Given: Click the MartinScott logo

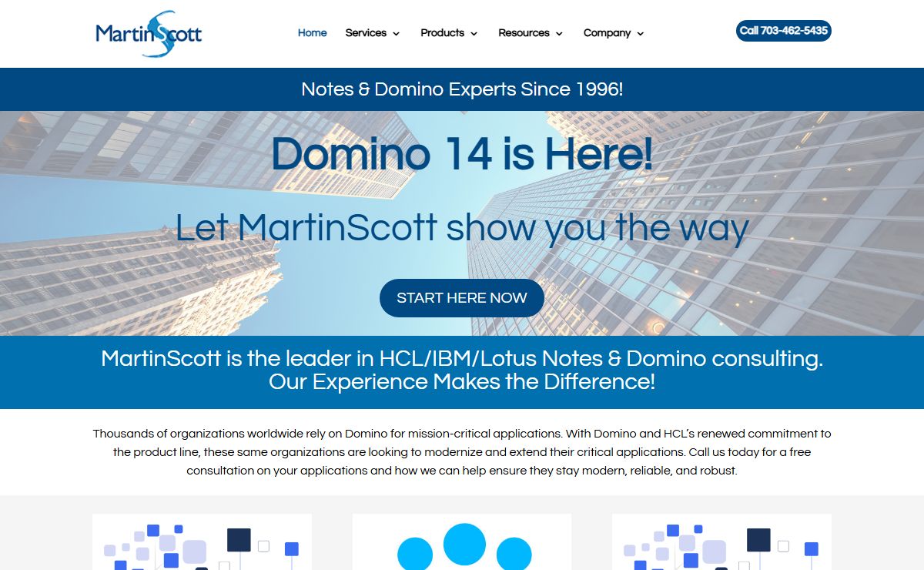Looking at the screenshot, I should click(149, 34).
